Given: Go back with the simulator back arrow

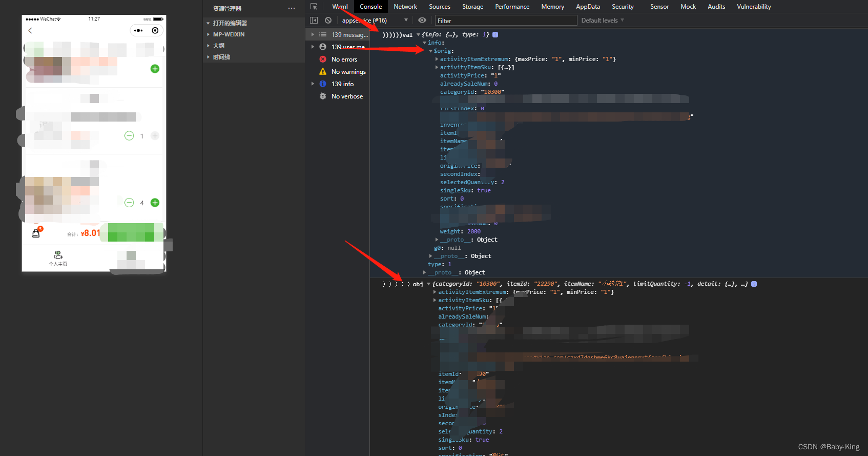Looking at the screenshot, I should pos(30,31).
